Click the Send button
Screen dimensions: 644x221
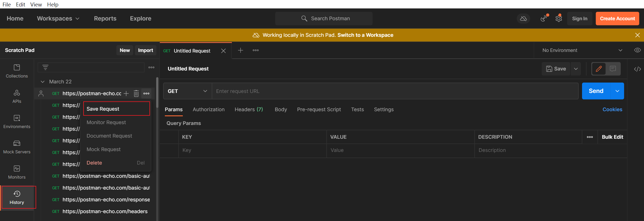tap(596, 91)
